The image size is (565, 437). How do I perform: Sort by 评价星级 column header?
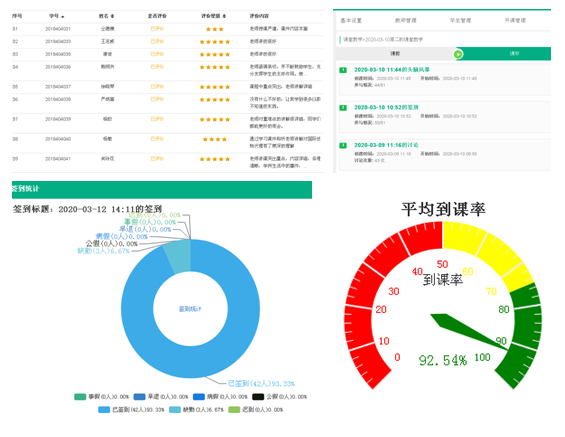click(x=214, y=16)
